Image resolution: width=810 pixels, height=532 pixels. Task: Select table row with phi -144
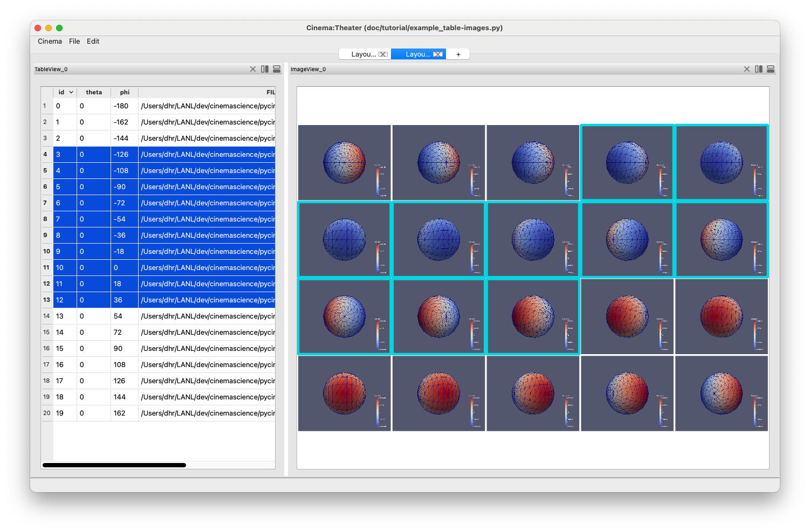(x=164, y=139)
